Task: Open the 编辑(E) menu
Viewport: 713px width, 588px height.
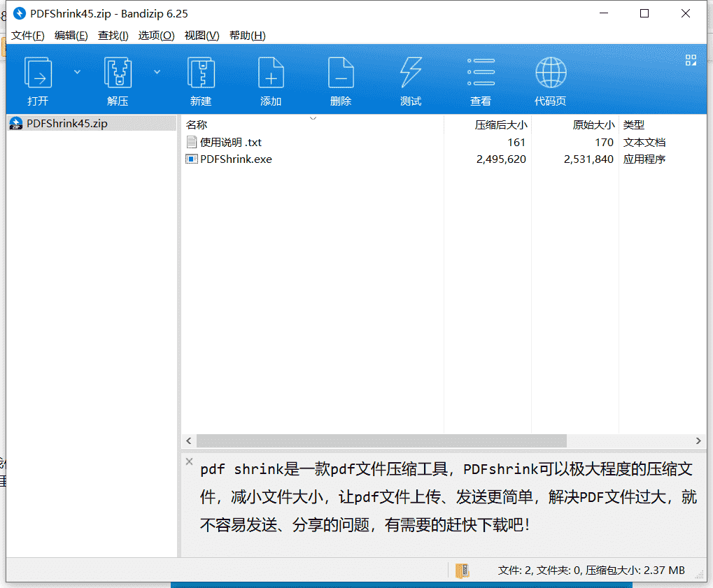Action: point(71,36)
